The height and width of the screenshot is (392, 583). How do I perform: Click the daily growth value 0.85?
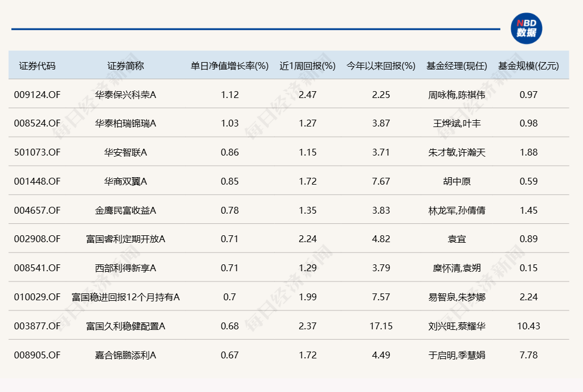230,181
